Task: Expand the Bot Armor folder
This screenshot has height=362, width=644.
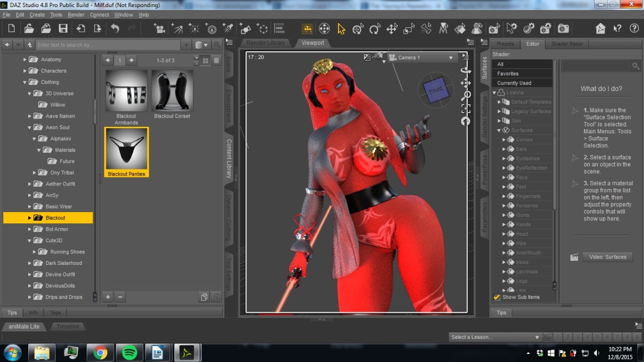Action: click(x=30, y=229)
